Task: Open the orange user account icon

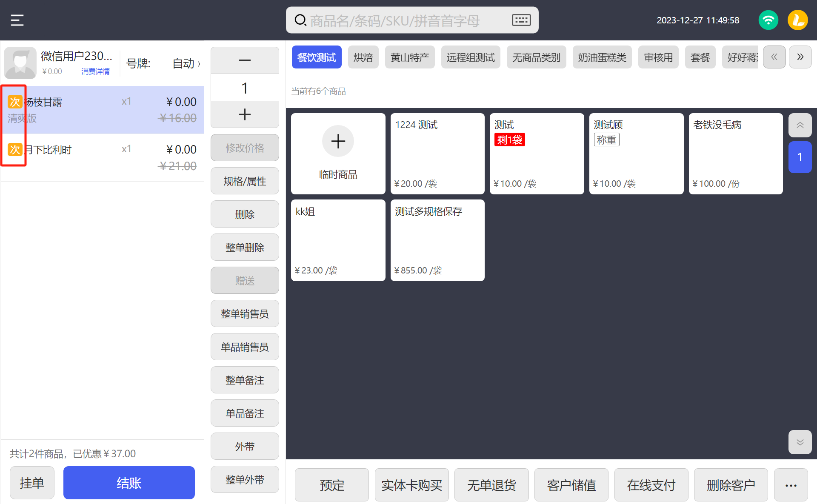Action: coord(797,20)
